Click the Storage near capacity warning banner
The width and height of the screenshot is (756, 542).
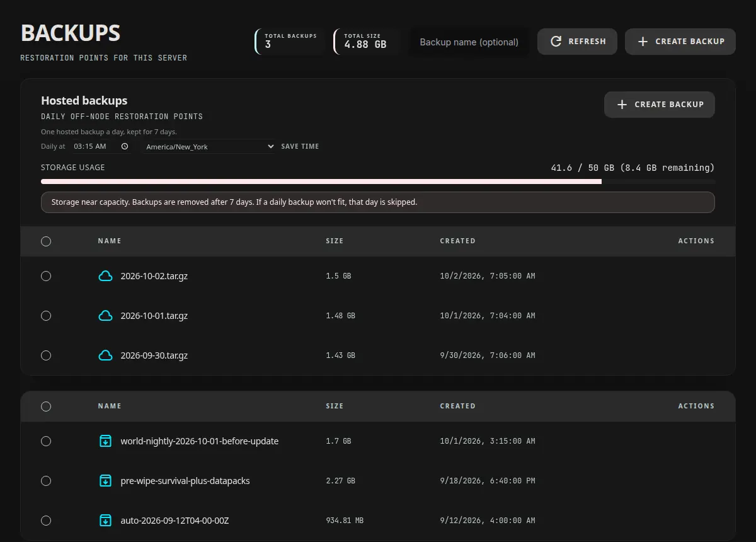(378, 202)
